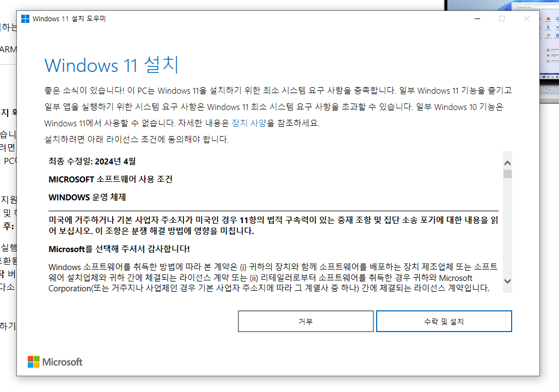Click the 거부 button
The height and width of the screenshot is (392, 559).
(305, 321)
